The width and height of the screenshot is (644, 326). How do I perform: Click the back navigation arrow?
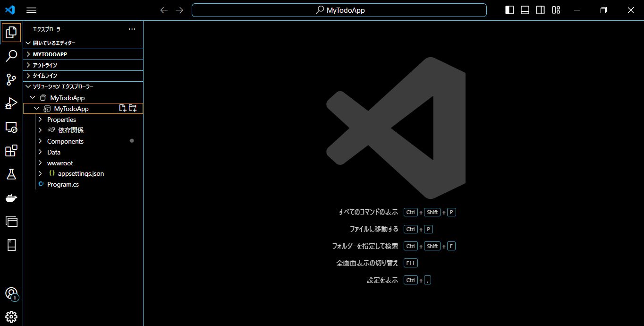163,10
